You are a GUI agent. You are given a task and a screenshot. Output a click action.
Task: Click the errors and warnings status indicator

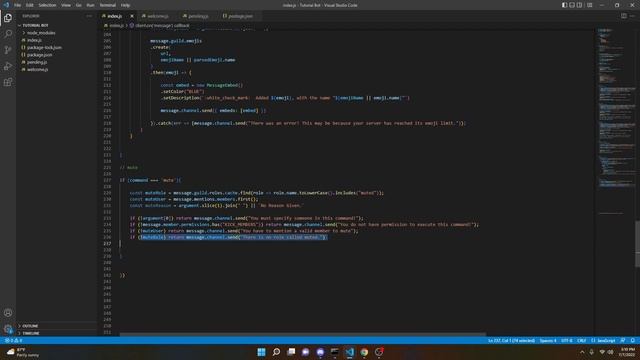[13, 340]
